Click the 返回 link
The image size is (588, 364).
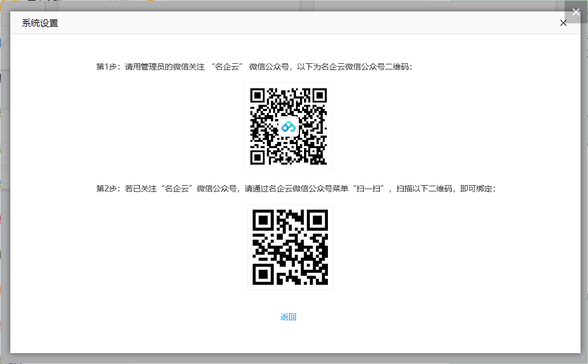click(x=289, y=317)
